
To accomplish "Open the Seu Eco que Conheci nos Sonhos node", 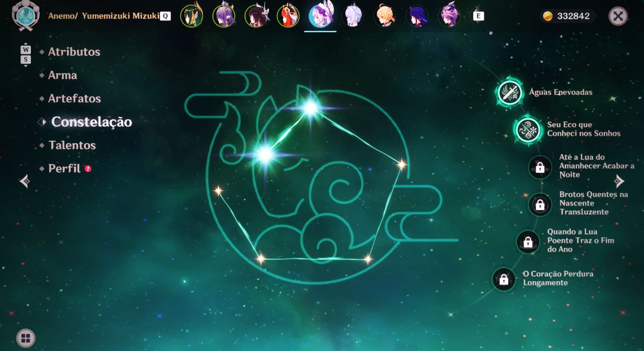I will point(528,130).
